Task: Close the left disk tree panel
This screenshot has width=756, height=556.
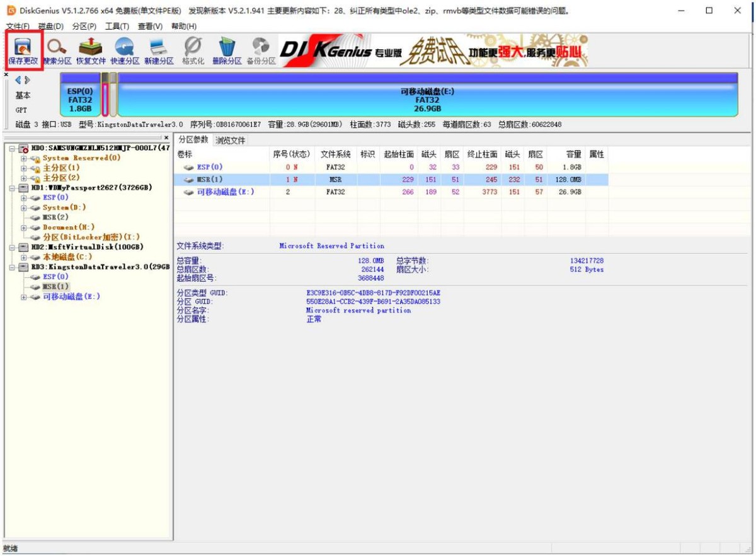Action: 166,137
